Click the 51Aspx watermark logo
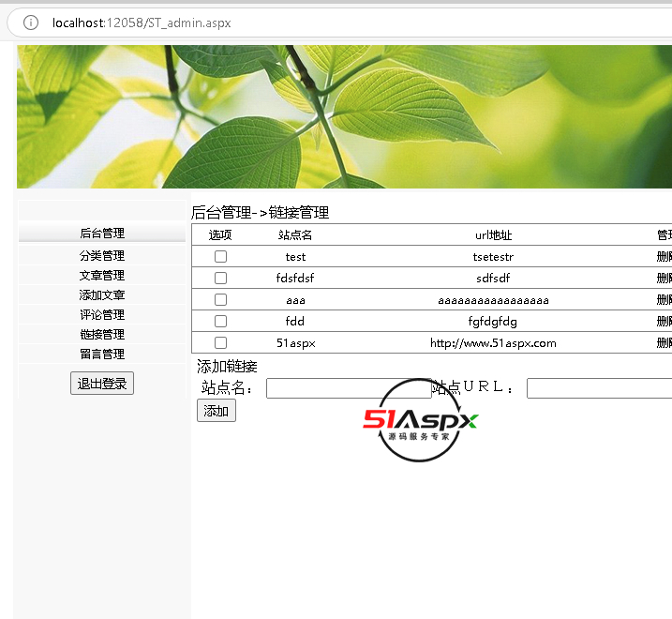Image resolution: width=672 pixels, height=619 pixels. [421, 421]
